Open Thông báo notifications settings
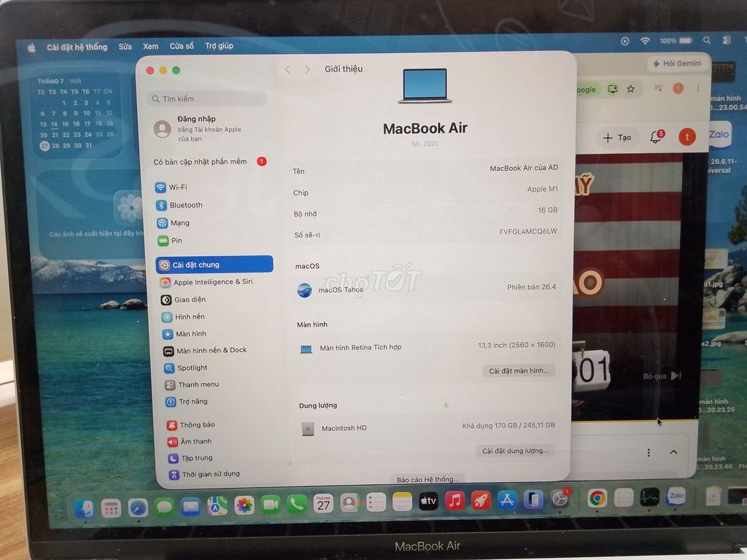The height and width of the screenshot is (560, 747). point(191,425)
